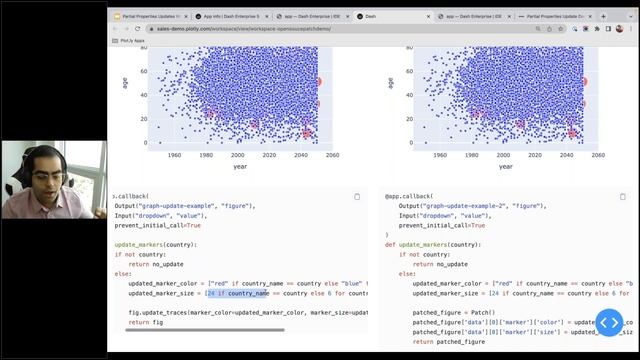
Task: Close the last Partial Properties Update tab
Action: click(x=590, y=16)
